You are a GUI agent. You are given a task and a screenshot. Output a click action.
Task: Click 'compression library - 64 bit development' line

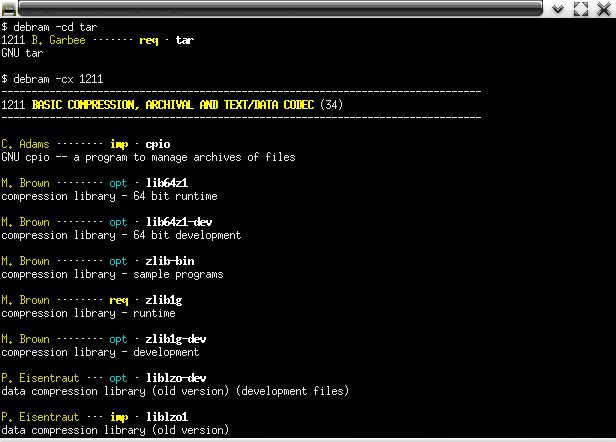pos(121,235)
